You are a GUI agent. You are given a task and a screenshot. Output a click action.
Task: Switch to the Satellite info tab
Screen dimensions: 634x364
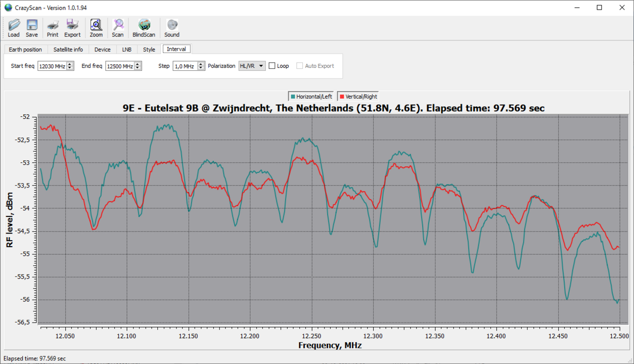(x=68, y=50)
